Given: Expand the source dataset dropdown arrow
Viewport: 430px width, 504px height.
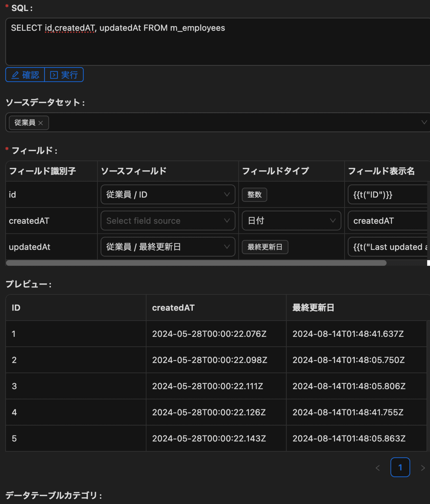Looking at the screenshot, I should click(424, 122).
